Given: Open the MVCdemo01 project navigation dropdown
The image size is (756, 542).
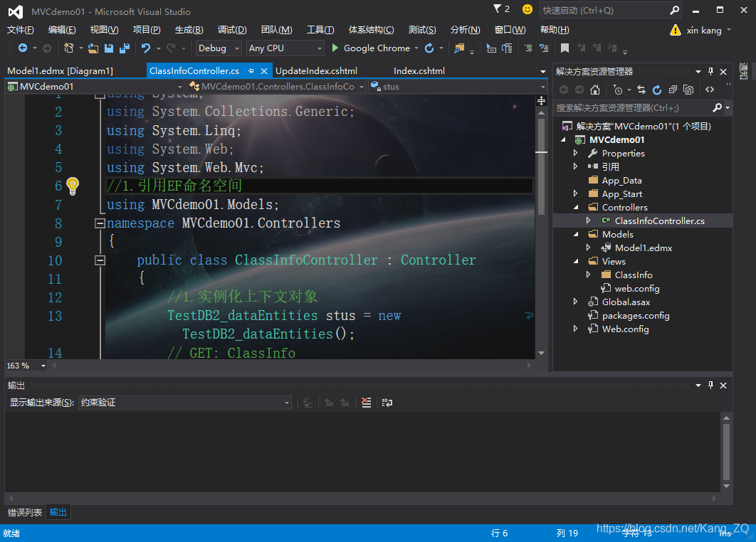Looking at the screenshot, I should coord(95,87).
